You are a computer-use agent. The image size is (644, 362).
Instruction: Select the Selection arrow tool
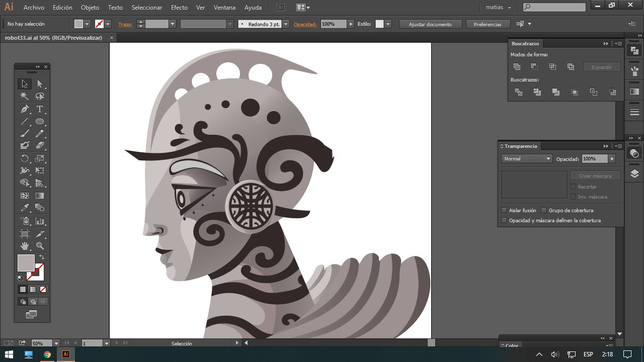24,84
